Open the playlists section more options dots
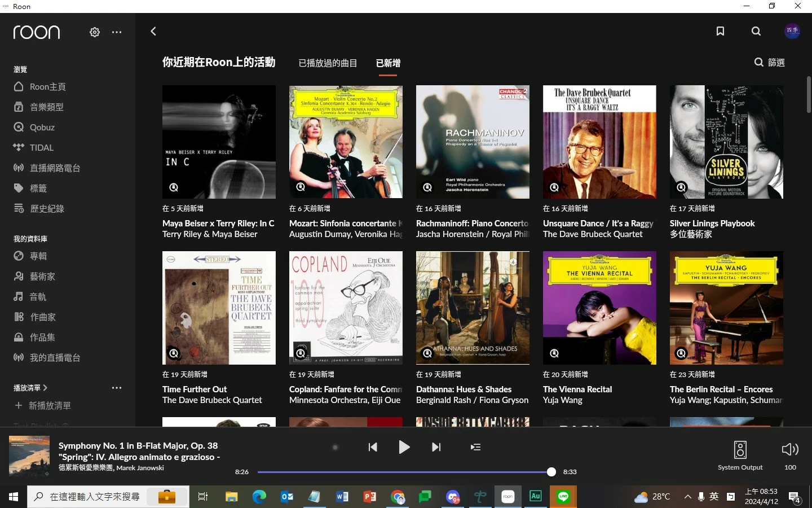Viewport: 812px width, 508px height. point(117,388)
